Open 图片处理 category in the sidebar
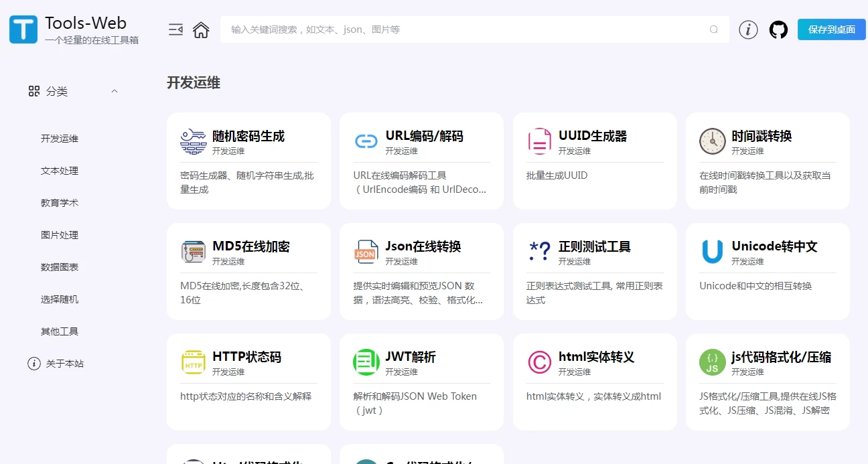Image resolution: width=868 pixels, height=464 pixels. pyautogui.click(x=60, y=235)
